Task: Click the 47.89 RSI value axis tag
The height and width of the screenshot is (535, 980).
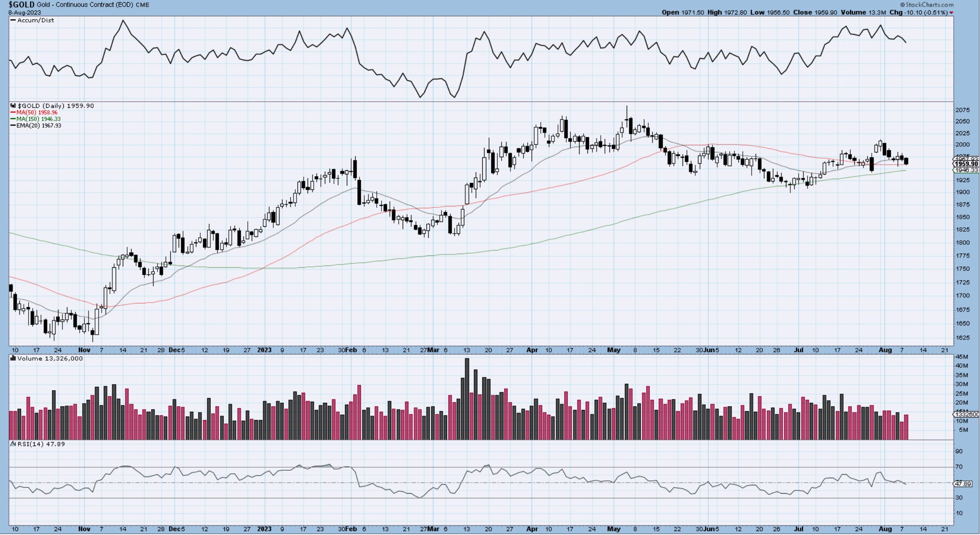Action: click(x=963, y=484)
